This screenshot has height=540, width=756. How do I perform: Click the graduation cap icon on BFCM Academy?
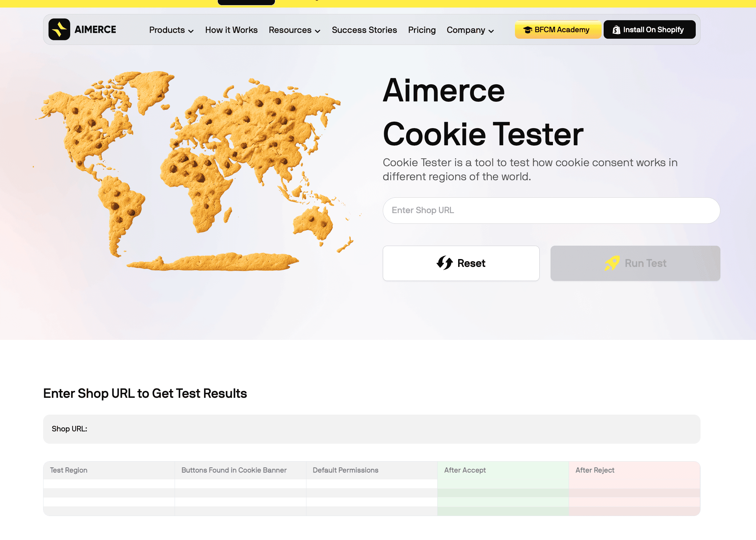point(527,30)
